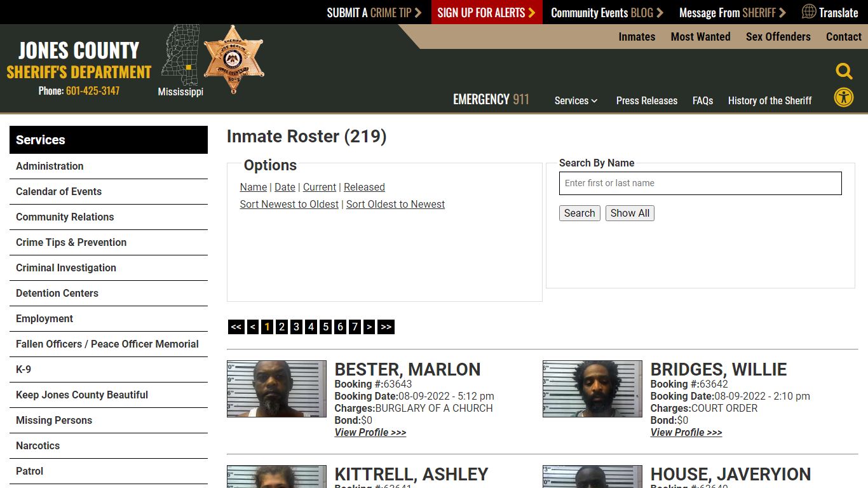Open Administration in Services sidebar
868x488 pixels.
click(x=109, y=166)
